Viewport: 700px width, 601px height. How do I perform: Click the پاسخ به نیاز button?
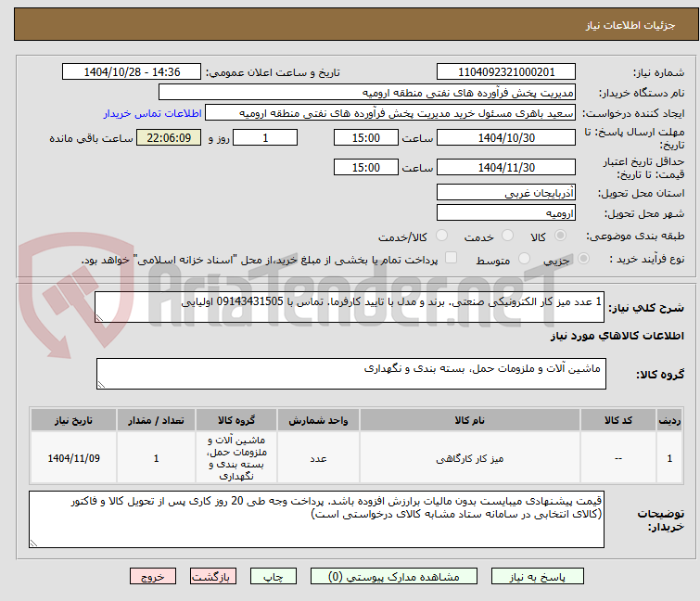[x=538, y=576]
